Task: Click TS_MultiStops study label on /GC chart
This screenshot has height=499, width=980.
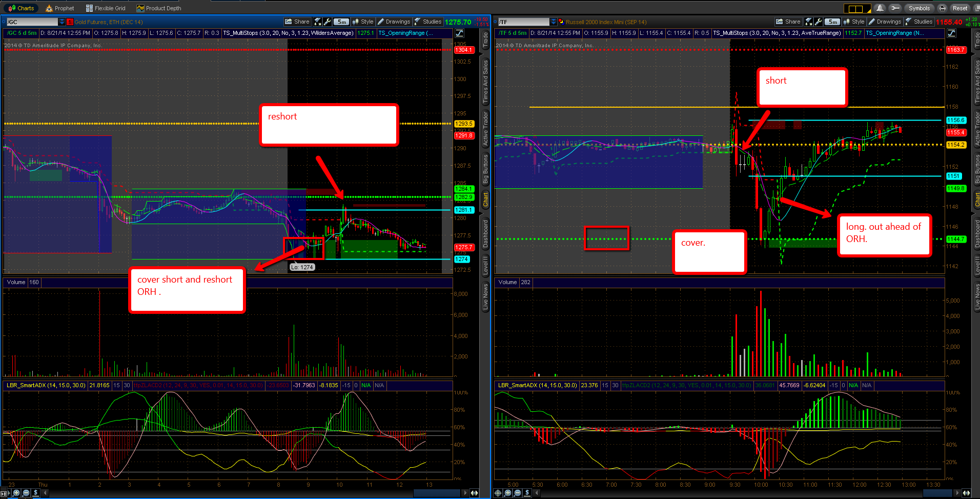Action: (288, 33)
